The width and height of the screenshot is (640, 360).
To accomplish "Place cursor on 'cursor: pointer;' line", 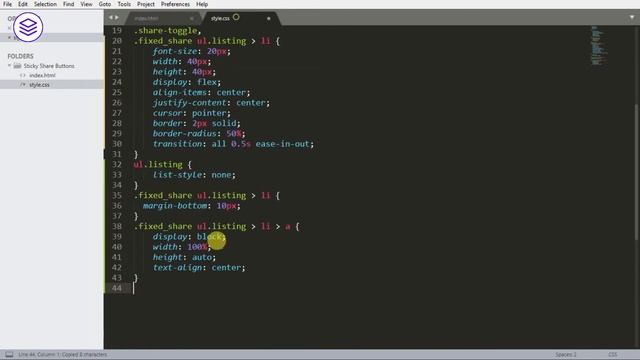I will click(x=192, y=113).
